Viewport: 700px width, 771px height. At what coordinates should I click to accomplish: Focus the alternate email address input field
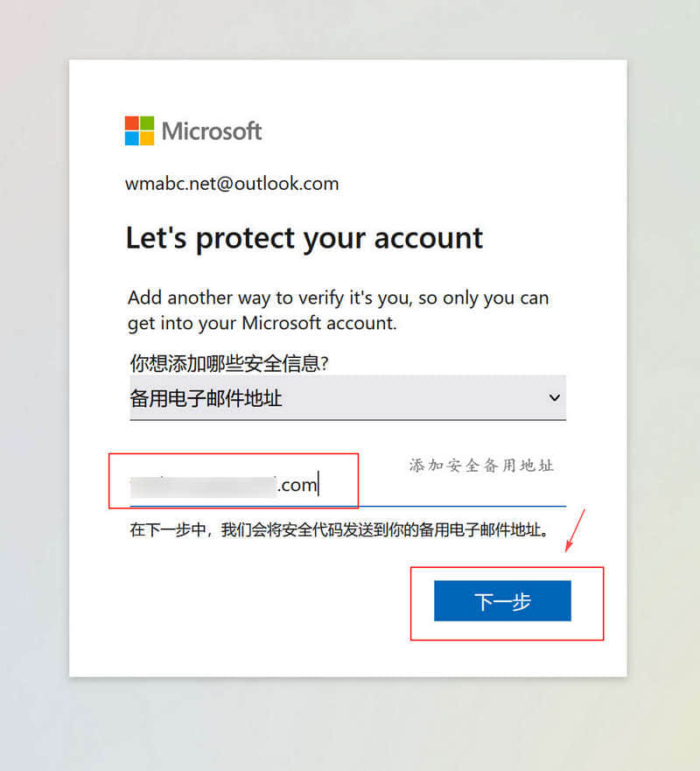(x=348, y=485)
